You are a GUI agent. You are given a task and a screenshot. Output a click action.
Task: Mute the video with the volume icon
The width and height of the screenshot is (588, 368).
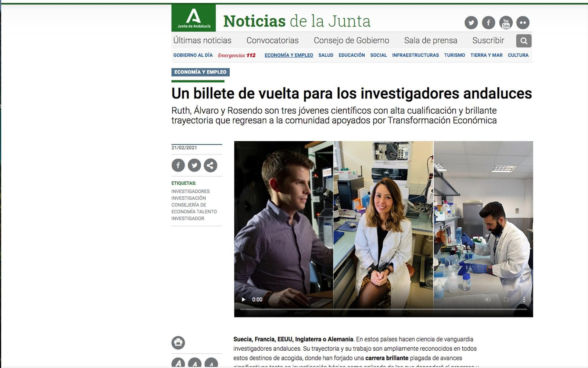(488, 300)
